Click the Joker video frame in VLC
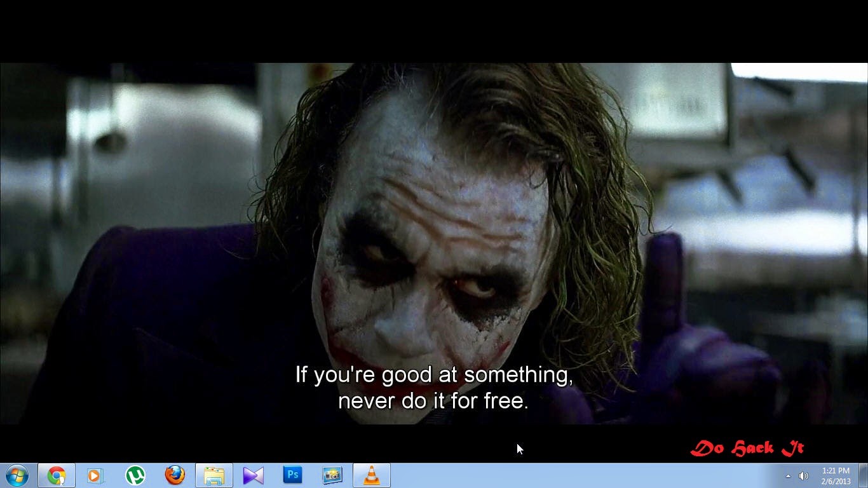This screenshot has width=868, height=488. click(x=434, y=243)
